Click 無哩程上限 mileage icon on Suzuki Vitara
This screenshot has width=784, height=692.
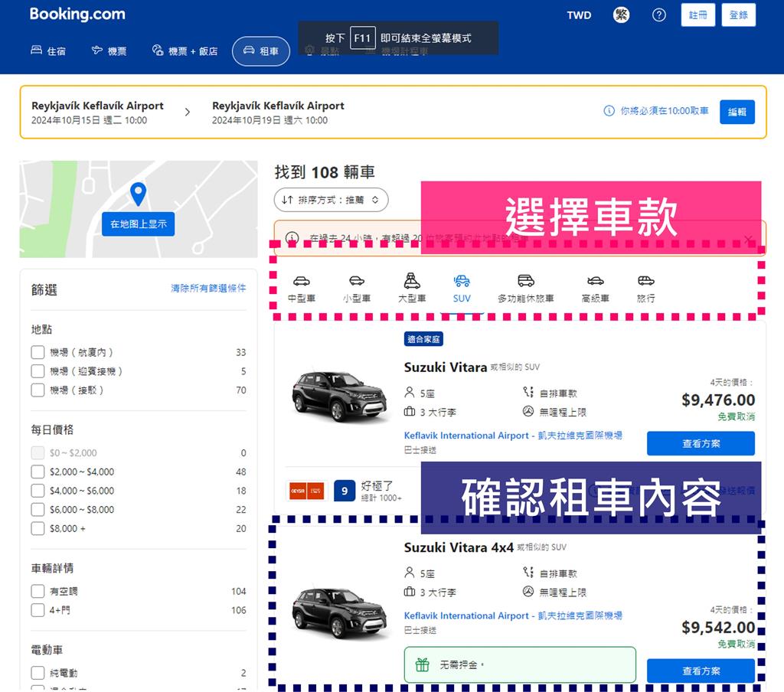[x=528, y=412]
